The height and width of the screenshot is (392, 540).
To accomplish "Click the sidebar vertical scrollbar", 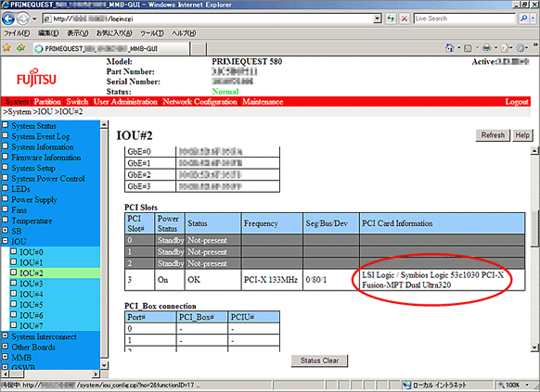I will pos(104,245).
